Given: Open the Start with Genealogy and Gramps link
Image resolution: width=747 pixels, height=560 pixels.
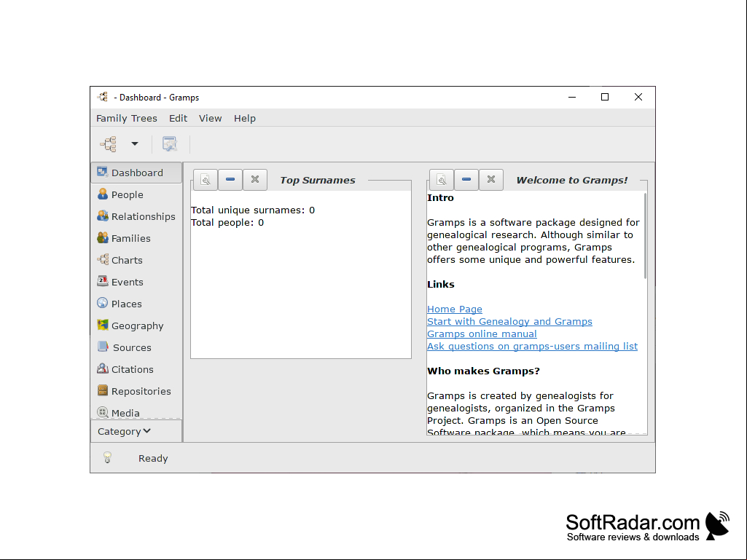Looking at the screenshot, I should coord(509,321).
